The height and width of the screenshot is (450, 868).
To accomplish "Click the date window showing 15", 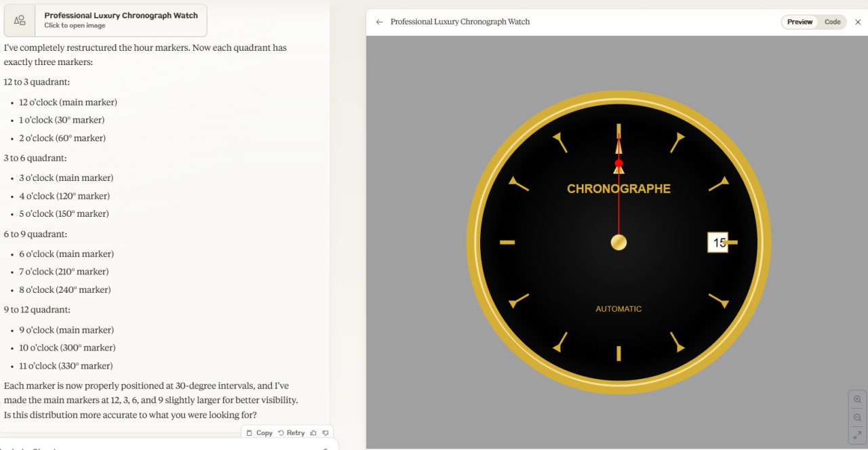I will [x=717, y=243].
